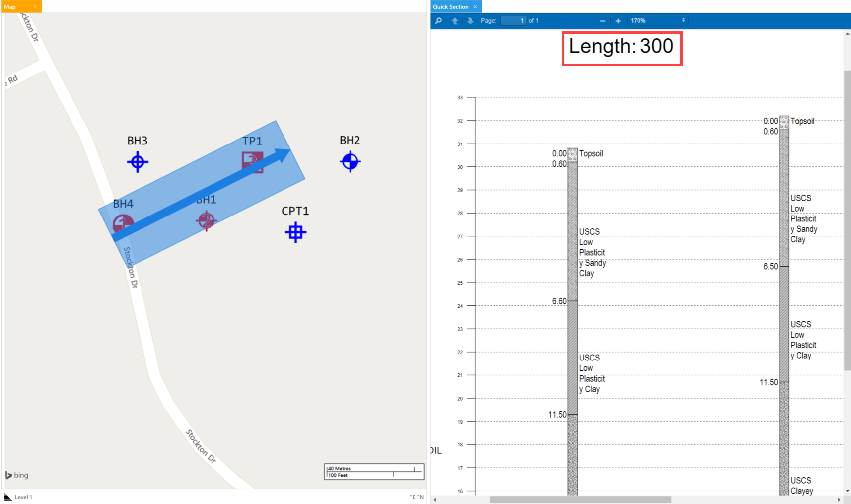Click elevation axis label 30
Image resolution: width=851 pixels, height=504 pixels.
[x=460, y=167]
